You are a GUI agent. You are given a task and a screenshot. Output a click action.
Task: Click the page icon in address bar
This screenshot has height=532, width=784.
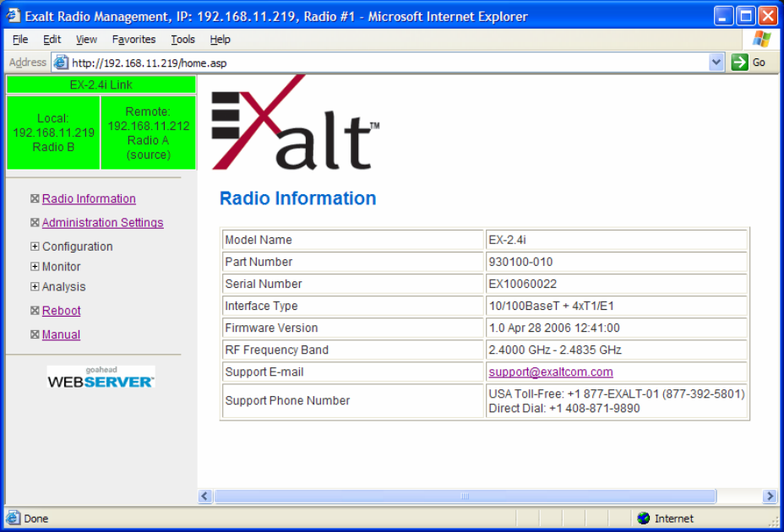(61, 62)
